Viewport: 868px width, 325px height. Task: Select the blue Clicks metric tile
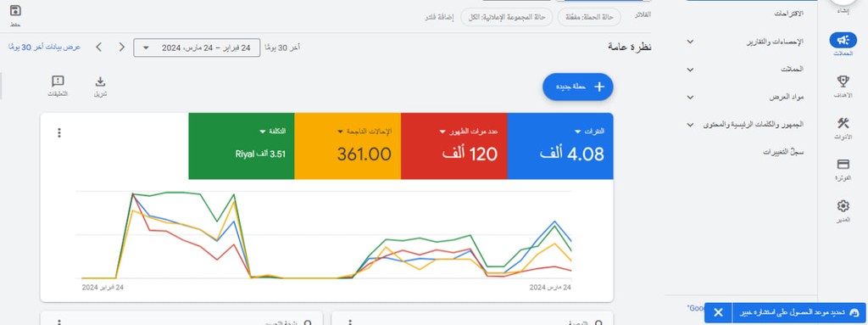(x=560, y=147)
